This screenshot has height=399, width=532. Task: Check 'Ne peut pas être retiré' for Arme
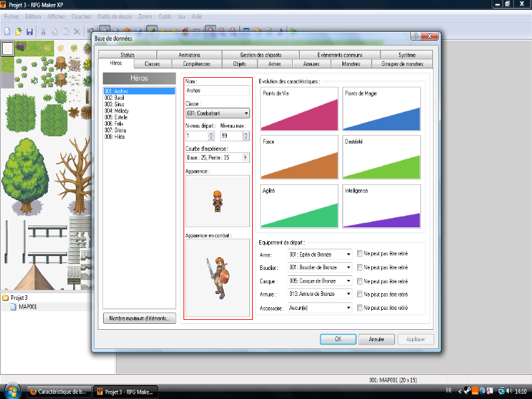pos(360,254)
